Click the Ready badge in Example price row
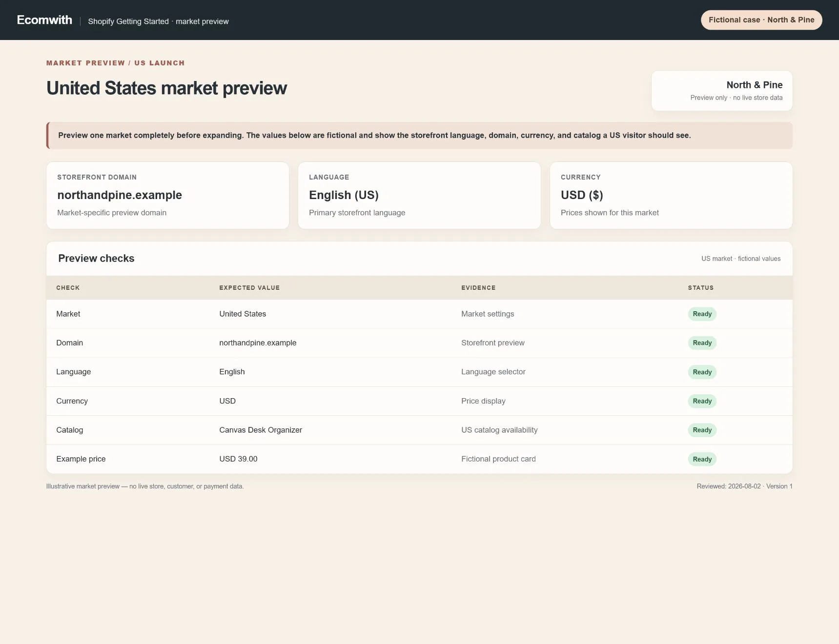The width and height of the screenshot is (839, 644). pyautogui.click(x=702, y=459)
